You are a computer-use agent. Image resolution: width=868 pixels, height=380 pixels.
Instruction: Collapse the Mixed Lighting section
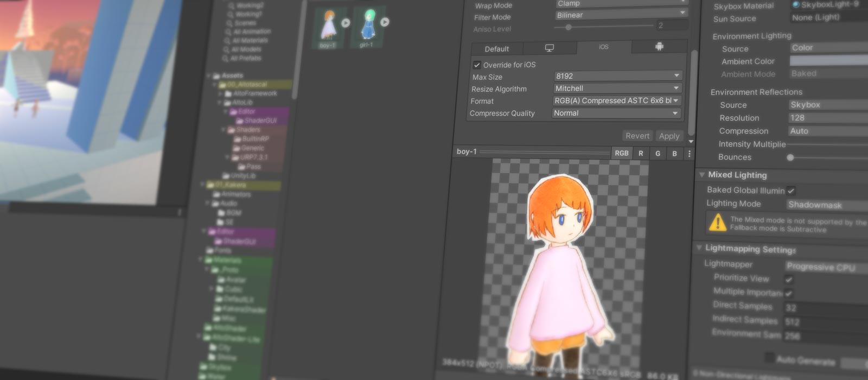[702, 175]
